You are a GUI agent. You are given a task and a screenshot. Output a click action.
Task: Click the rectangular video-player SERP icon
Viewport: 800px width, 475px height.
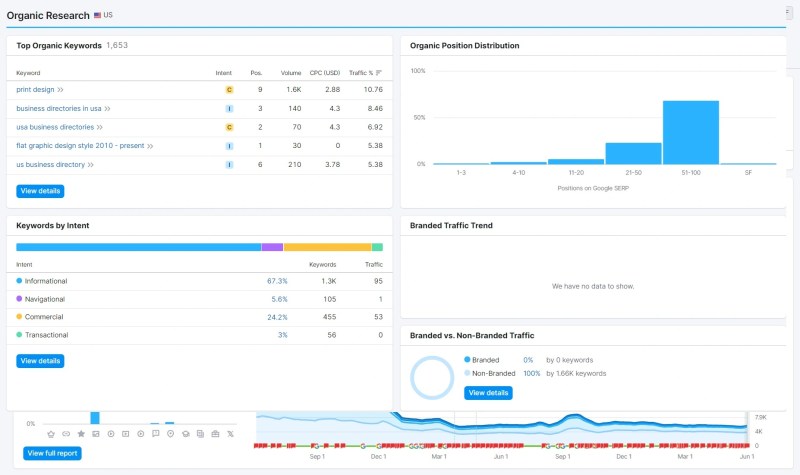pyautogui.click(x=126, y=434)
